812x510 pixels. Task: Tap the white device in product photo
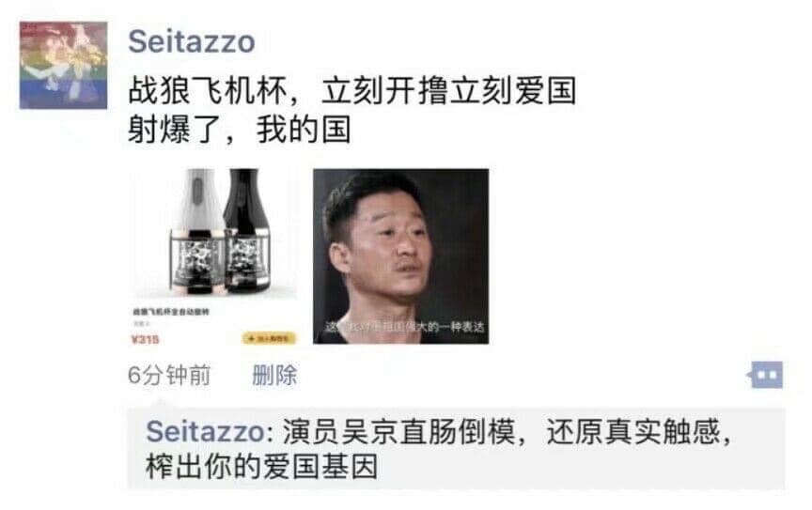tap(195, 228)
